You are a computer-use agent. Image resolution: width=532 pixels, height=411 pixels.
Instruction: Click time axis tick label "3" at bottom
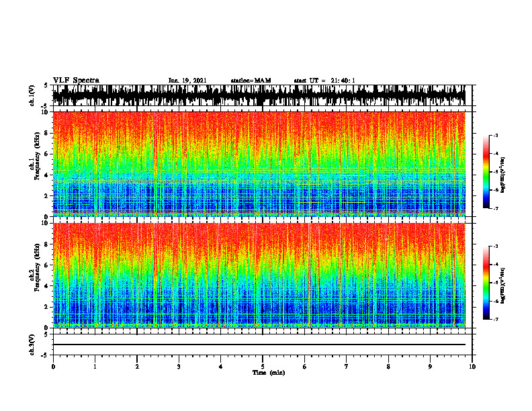point(179,367)
